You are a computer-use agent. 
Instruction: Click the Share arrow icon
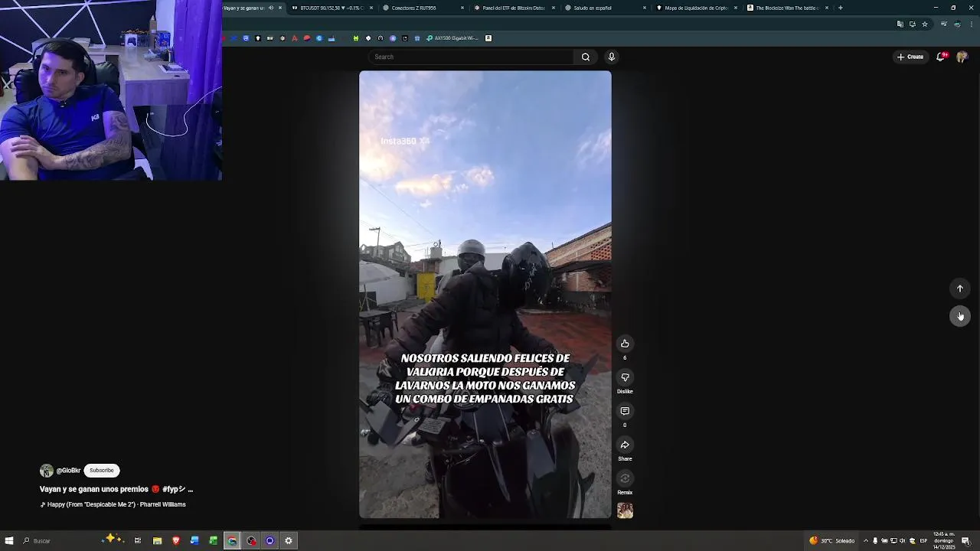pyautogui.click(x=625, y=445)
